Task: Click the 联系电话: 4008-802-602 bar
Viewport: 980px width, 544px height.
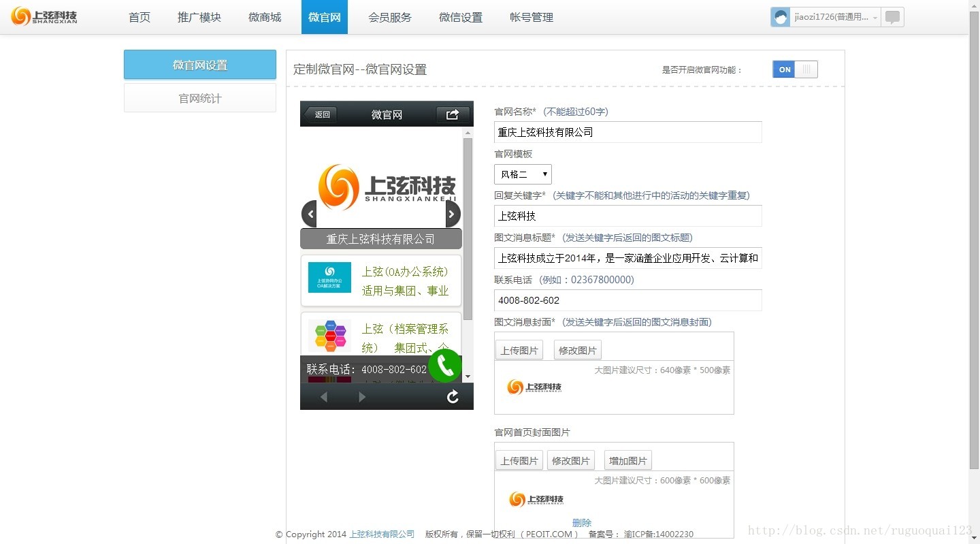Action: point(367,369)
